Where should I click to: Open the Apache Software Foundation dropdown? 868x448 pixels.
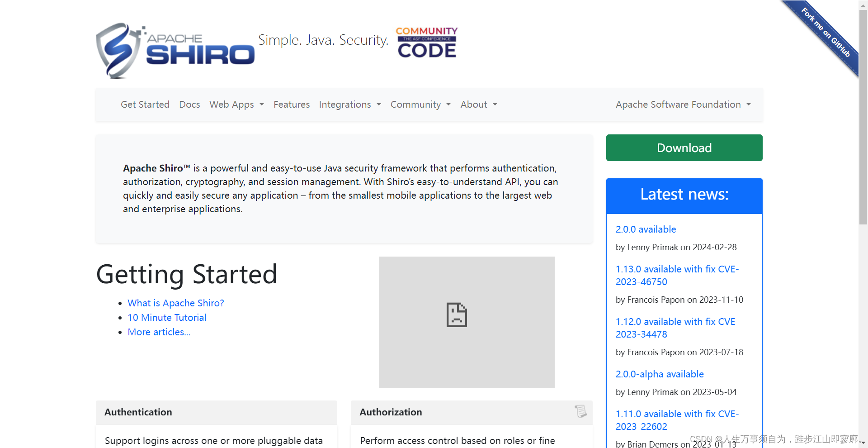tap(683, 104)
